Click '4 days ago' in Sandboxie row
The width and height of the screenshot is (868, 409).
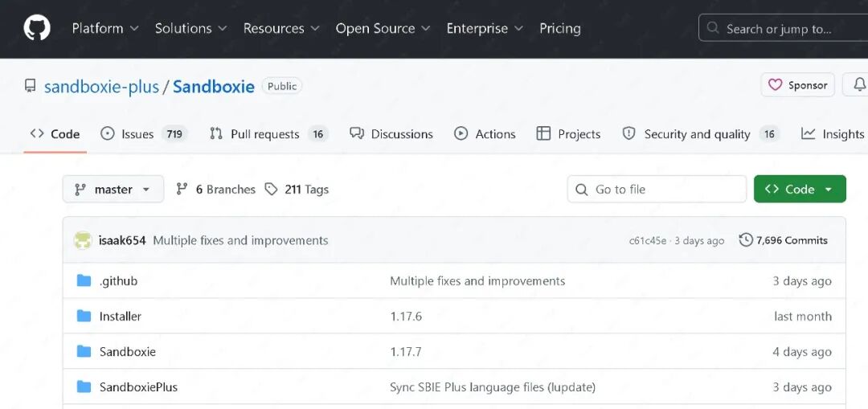(802, 352)
